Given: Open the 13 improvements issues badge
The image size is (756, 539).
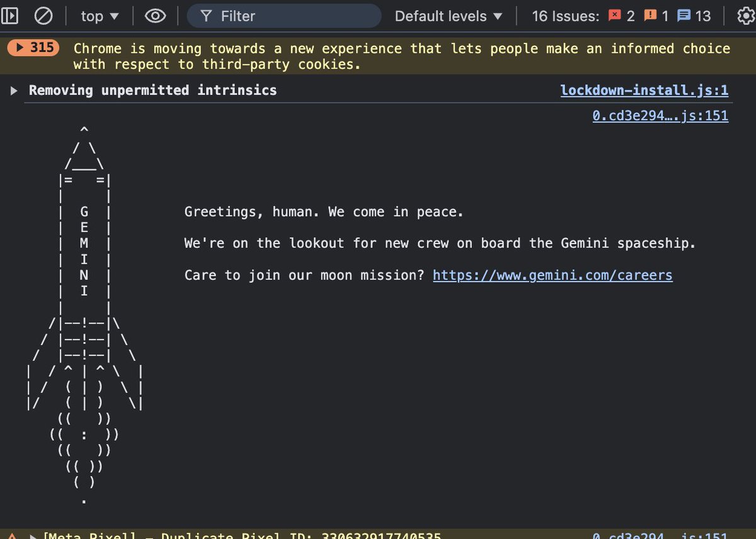Looking at the screenshot, I should [x=694, y=16].
